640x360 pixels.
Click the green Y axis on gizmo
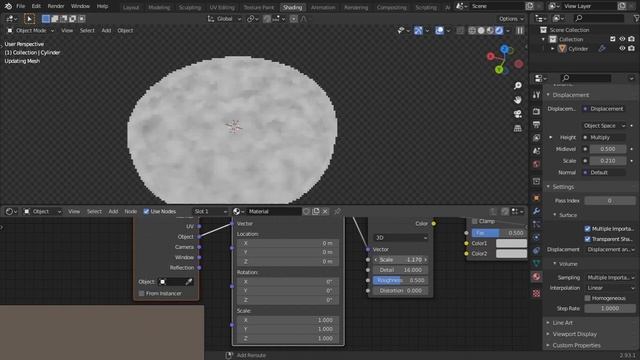click(499, 70)
